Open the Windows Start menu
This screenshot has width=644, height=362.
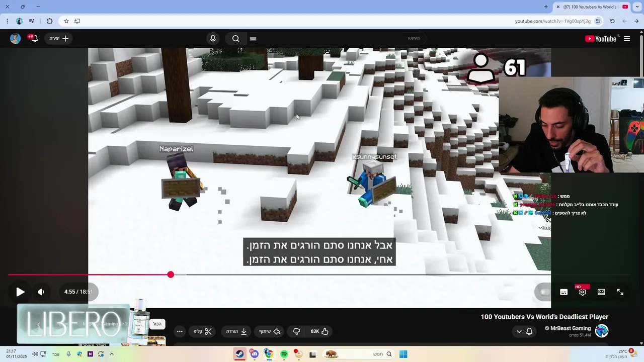[x=403, y=354]
